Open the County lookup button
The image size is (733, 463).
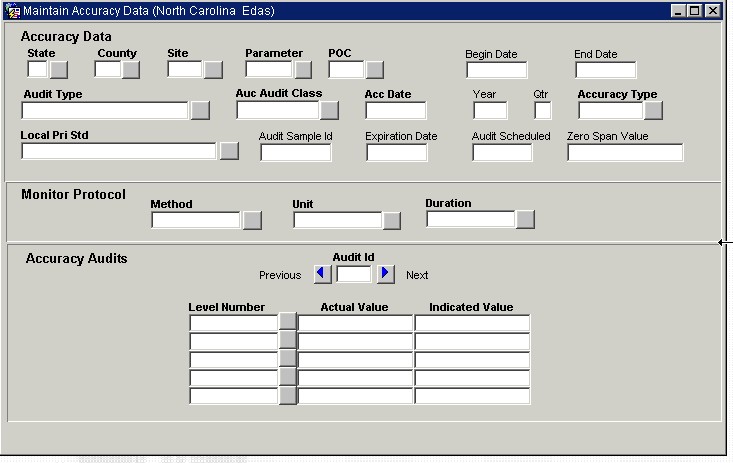130,70
